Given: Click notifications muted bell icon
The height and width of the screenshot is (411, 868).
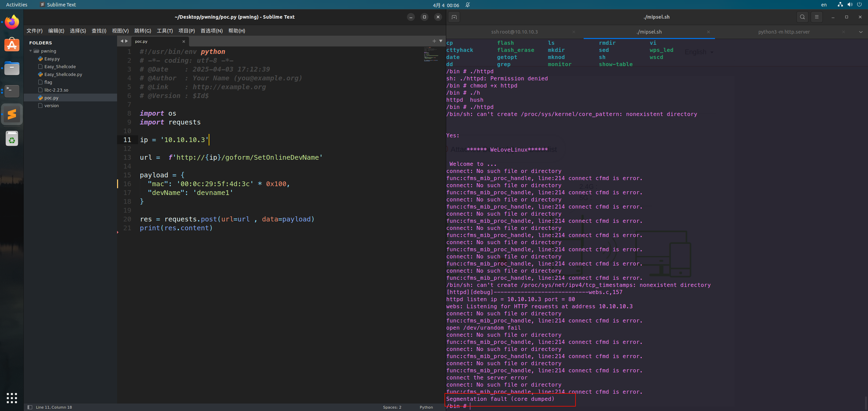Looking at the screenshot, I should [x=468, y=5].
